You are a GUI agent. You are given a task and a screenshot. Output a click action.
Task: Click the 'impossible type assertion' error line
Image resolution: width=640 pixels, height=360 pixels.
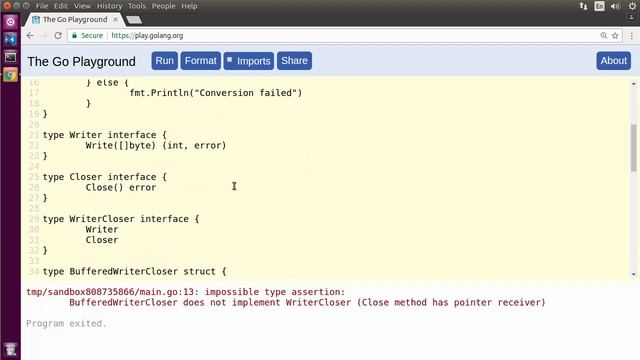pyautogui.click(x=186, y=292)
